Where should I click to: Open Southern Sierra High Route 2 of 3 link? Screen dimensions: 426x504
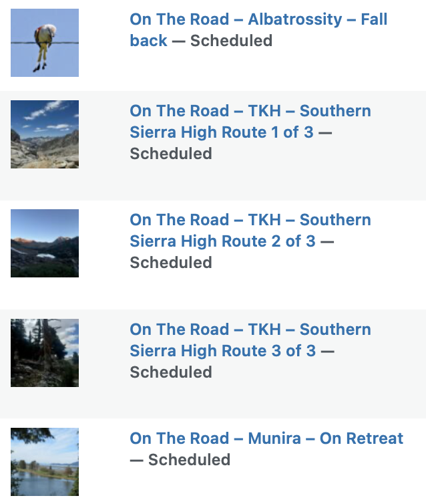(x=250, y=231)
